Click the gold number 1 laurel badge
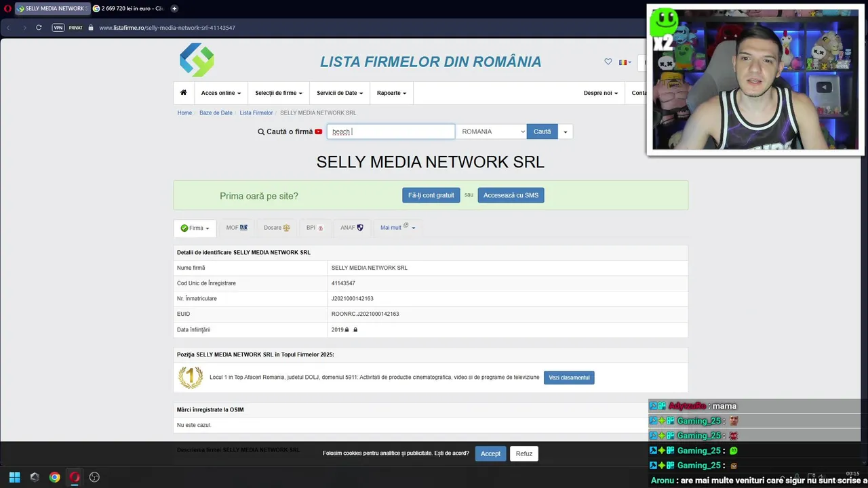The image size is (868, 488). 191,377
